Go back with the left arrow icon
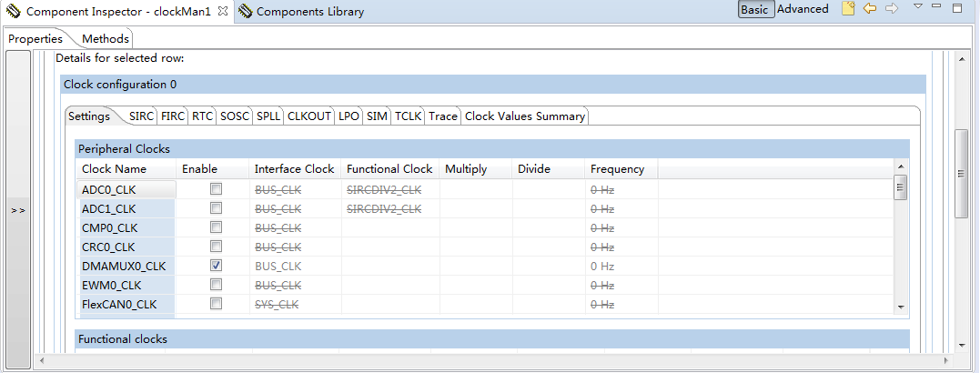This screenshot has height=373, width=980. [869, 9]
